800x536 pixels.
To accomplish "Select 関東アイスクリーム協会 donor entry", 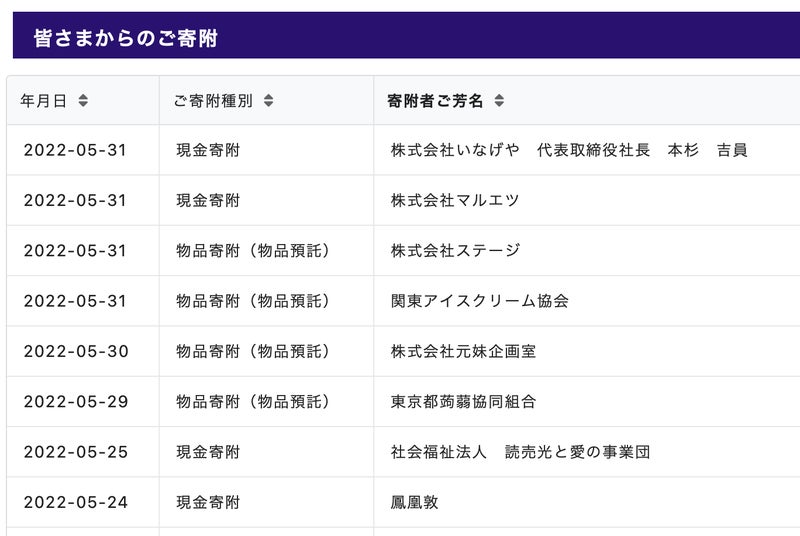I will (480, 301).
